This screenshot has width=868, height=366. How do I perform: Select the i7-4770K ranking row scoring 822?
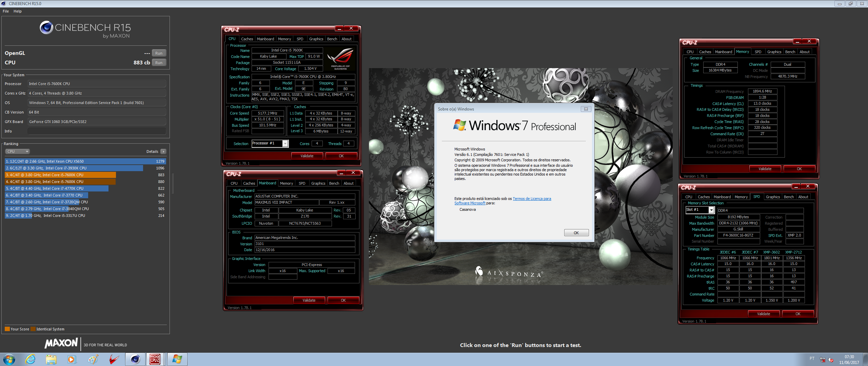(85, 188)
